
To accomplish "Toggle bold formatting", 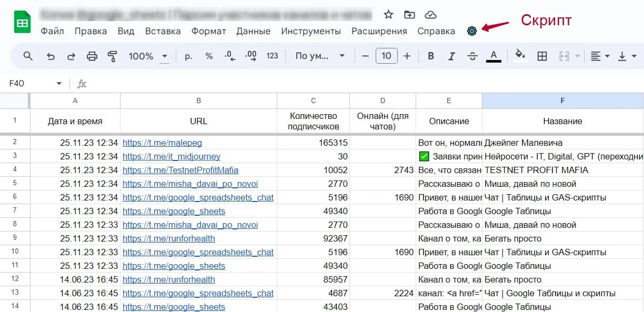I will 431,56.
